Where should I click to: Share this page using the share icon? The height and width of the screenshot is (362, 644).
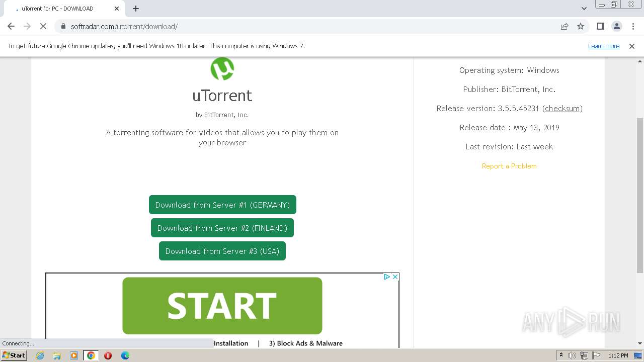pyautogui.click(x=565, y=26)
